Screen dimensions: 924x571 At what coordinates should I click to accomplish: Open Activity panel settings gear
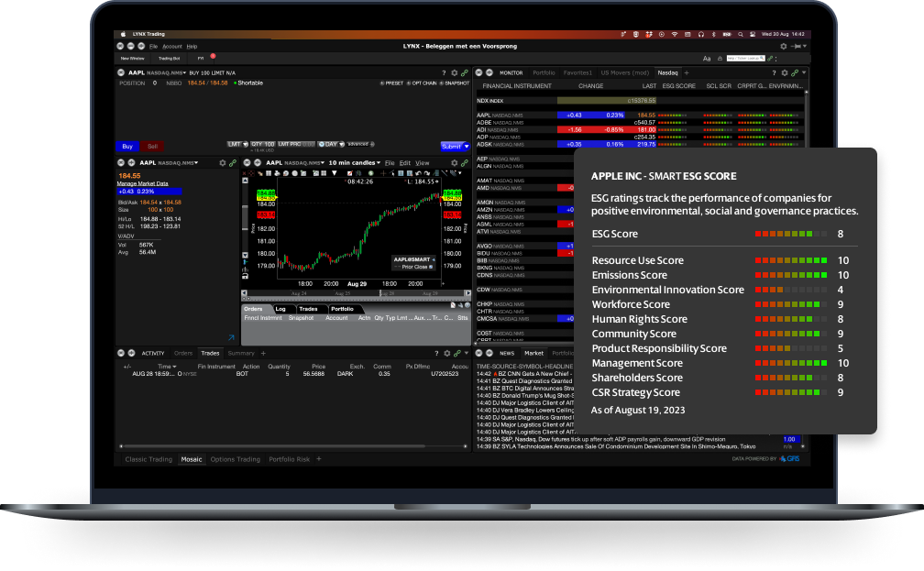[x=446, y=353]
